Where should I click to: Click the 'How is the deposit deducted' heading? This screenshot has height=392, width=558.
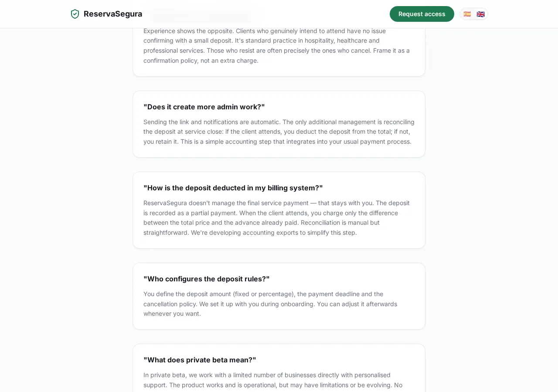coord(233,188)
